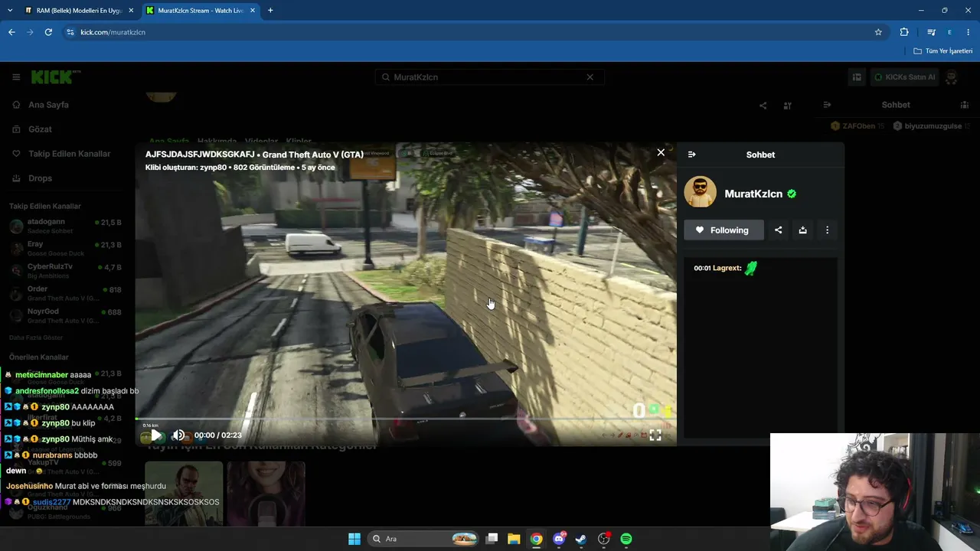
Task: Play the clip video
Action: (155, 435)
